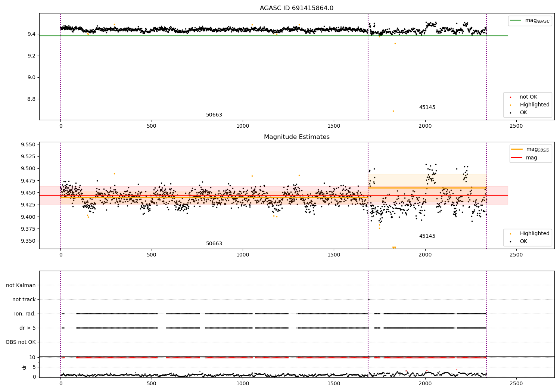Click x-tick 1000 under the top plot
The image size is (560, 392).
point(243,126)
